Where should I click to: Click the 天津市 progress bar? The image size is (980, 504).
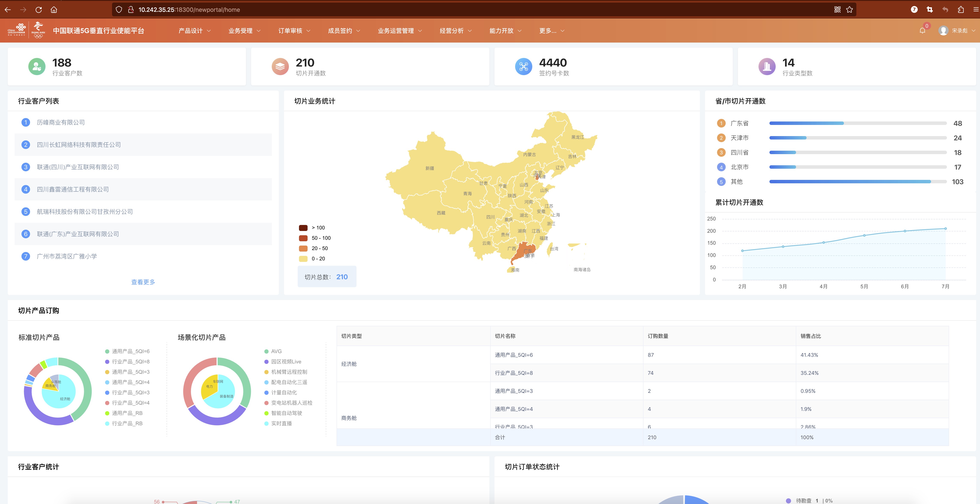point(858,138)
